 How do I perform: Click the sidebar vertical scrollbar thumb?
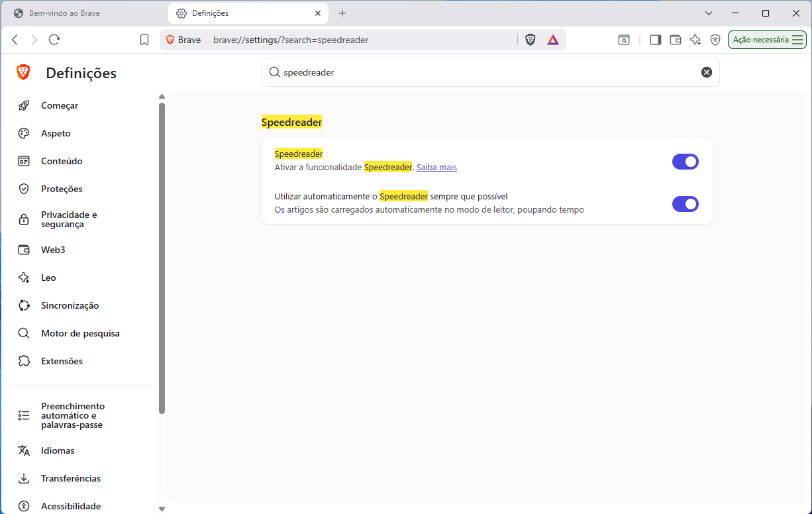pos(162,258)
